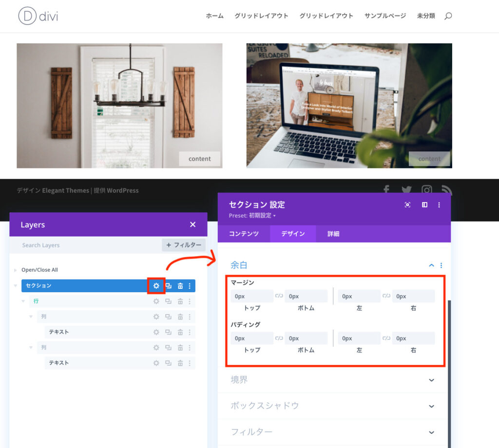Snap settings modal to sidebar icon
The image size is (499, 448).
click(x=424, y=205)
